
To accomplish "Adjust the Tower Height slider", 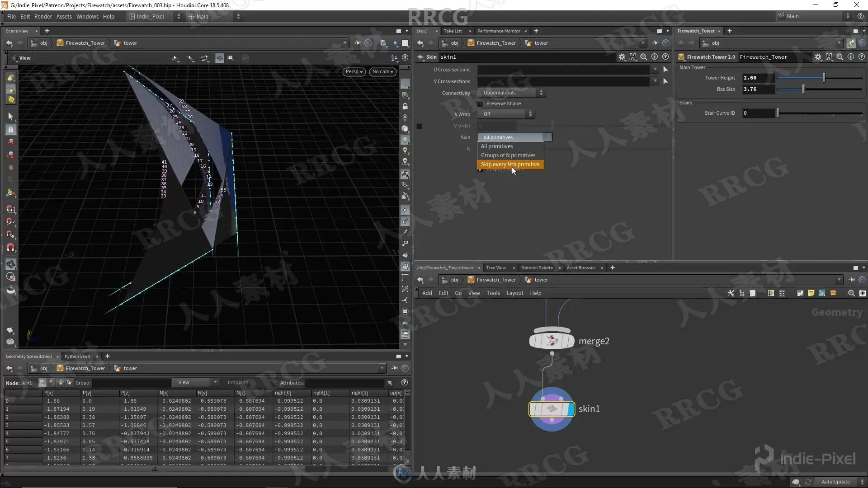I will (x=824, y=78).
